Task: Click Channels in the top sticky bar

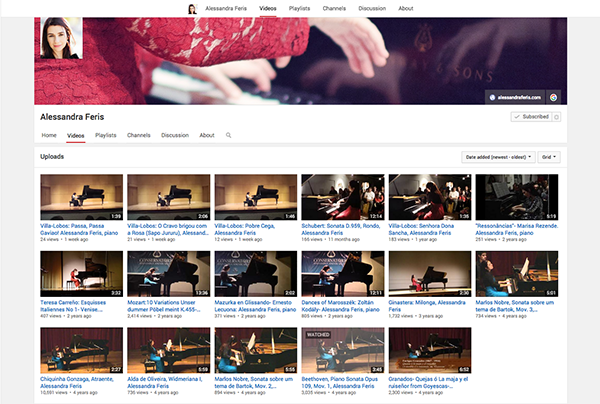Action: (x=334, y=8)
